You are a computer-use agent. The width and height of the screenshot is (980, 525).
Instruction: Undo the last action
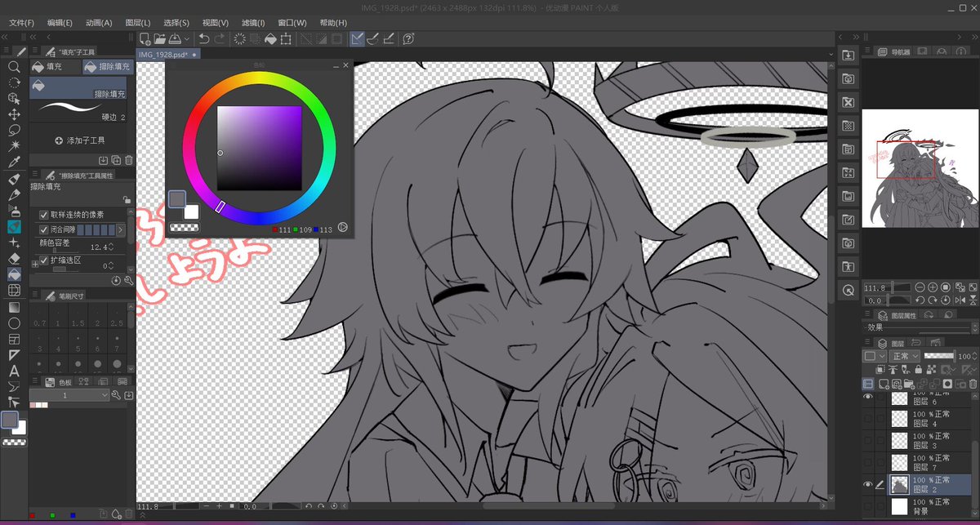(x=203, y=38)
